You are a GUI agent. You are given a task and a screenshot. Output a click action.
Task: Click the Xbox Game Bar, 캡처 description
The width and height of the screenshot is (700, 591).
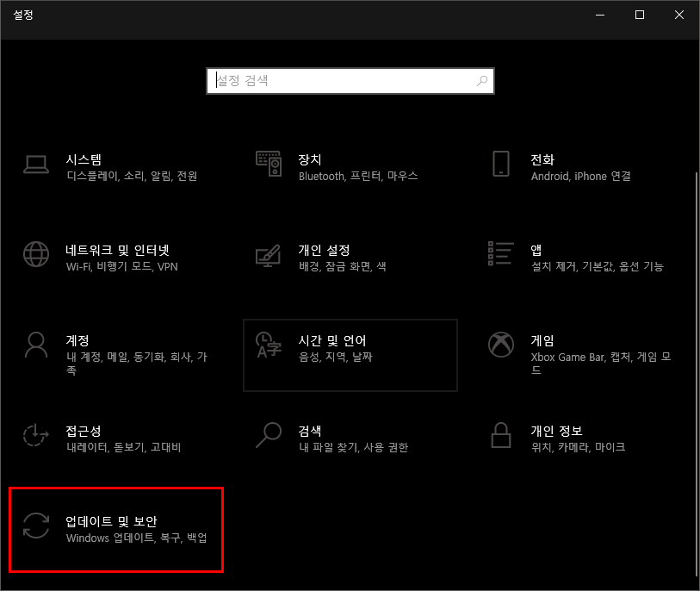(601, 364)
